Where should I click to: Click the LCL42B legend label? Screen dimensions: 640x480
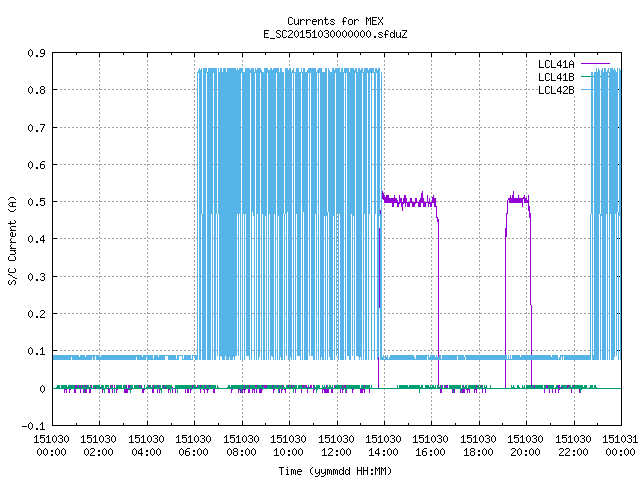pos(556,90)
